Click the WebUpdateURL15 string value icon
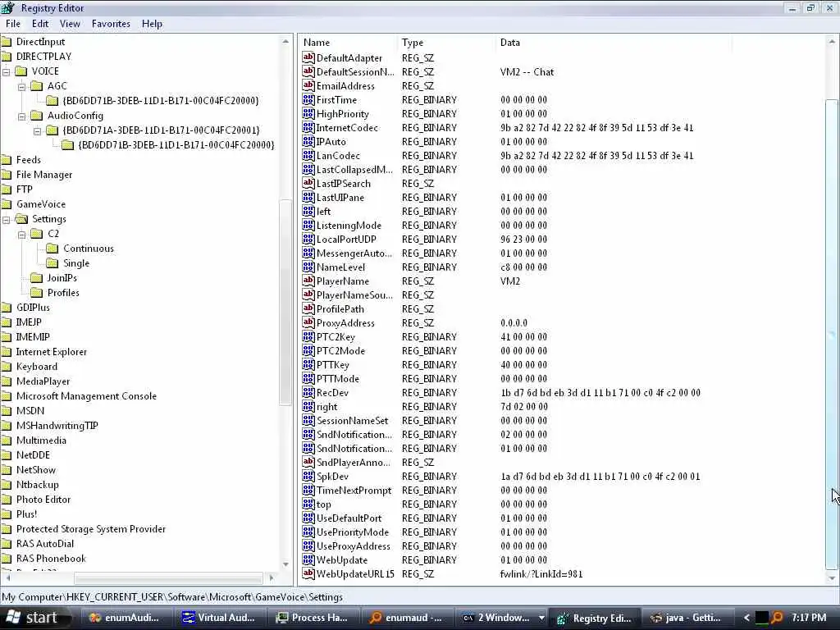The image size is (840, 630). coord(308,573)
